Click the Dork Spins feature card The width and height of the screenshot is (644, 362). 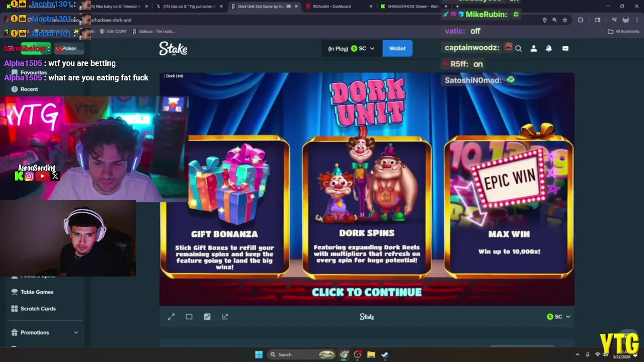367,207
